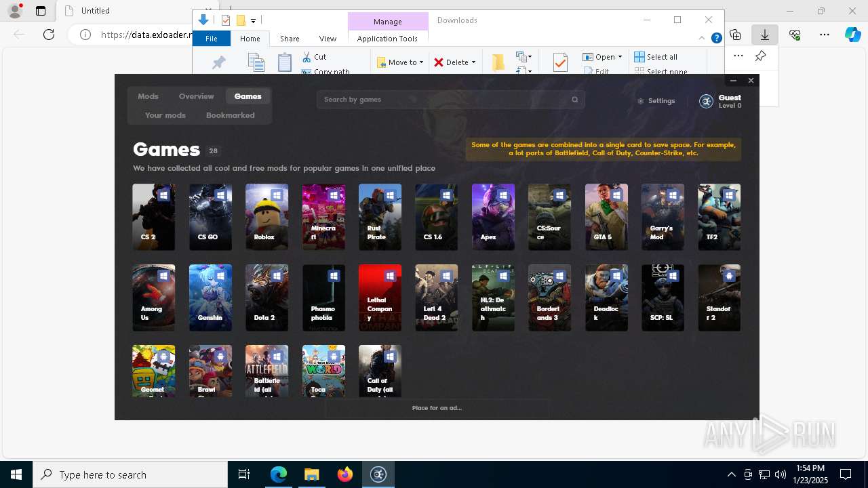Open the Among Us game card
The width and height of the screenshot is (868, 488).
[x=154, y=298]
